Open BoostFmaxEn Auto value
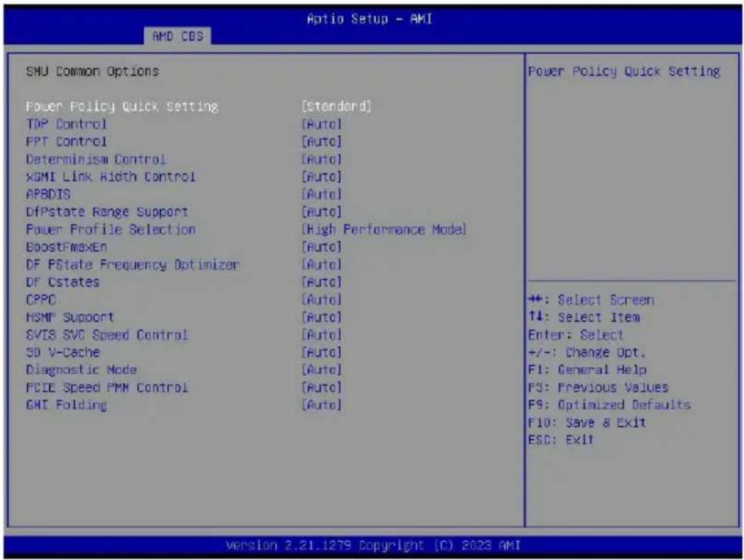 pyautogui.click(x=321, y=246)
